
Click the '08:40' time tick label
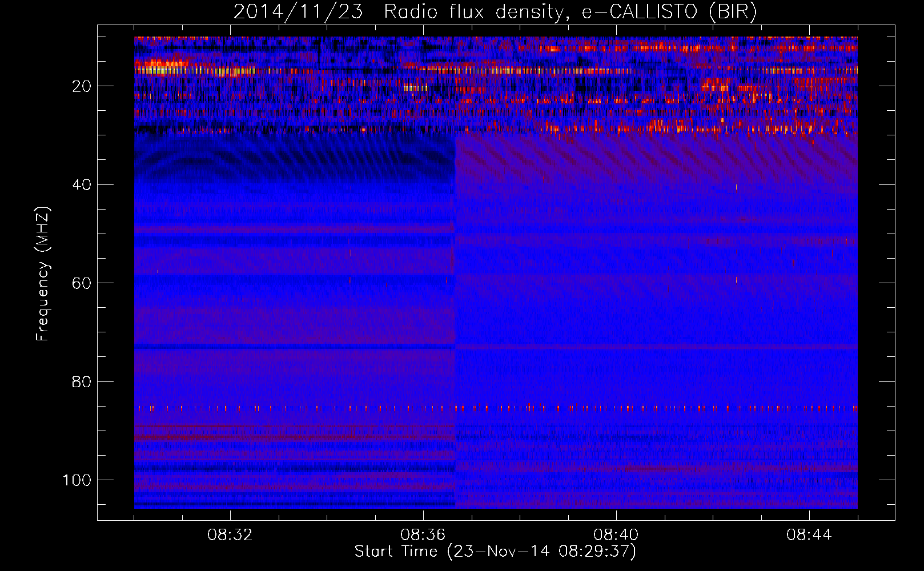[616, 535]
